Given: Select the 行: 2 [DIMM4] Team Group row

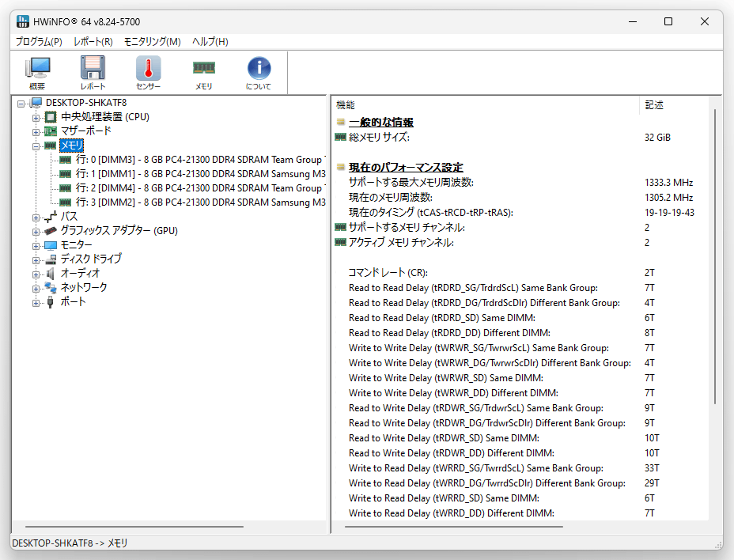Looking at the screenshot, I should coord(200,188).
